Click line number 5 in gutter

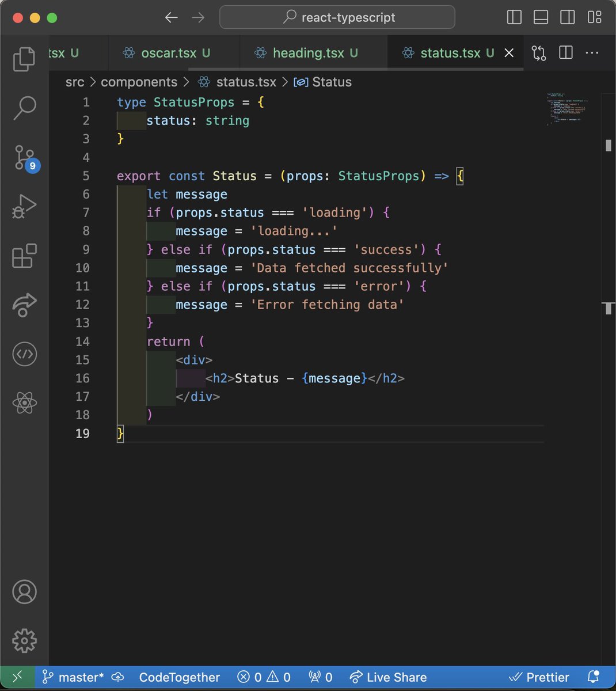[86, 176]
